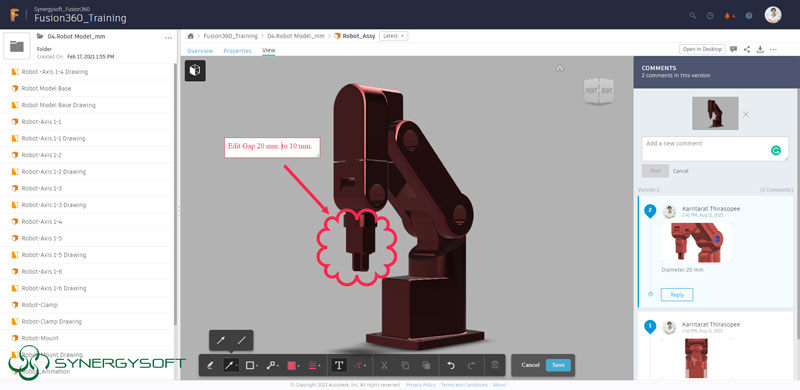Click the home view icon in viewer

click(560, 68)
